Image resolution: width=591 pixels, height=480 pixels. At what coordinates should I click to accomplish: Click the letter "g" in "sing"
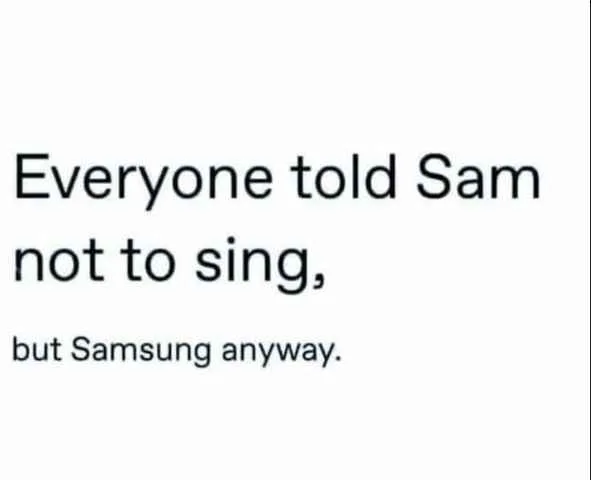coord(289,269)
